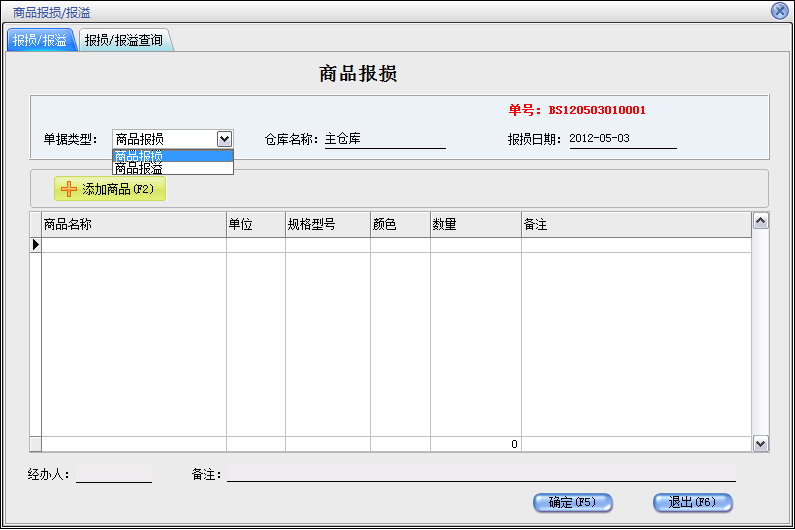This screenshot has width=795, height=530.
Task: Click the 经办人 input field
Action: pyautogui.click(x=114, y=474)
